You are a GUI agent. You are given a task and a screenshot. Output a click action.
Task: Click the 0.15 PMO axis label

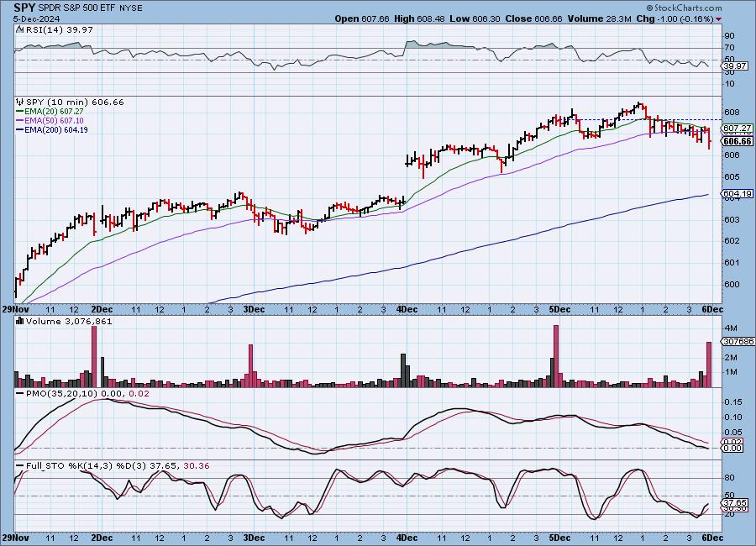pyautogui.click(x=733, y=402)
